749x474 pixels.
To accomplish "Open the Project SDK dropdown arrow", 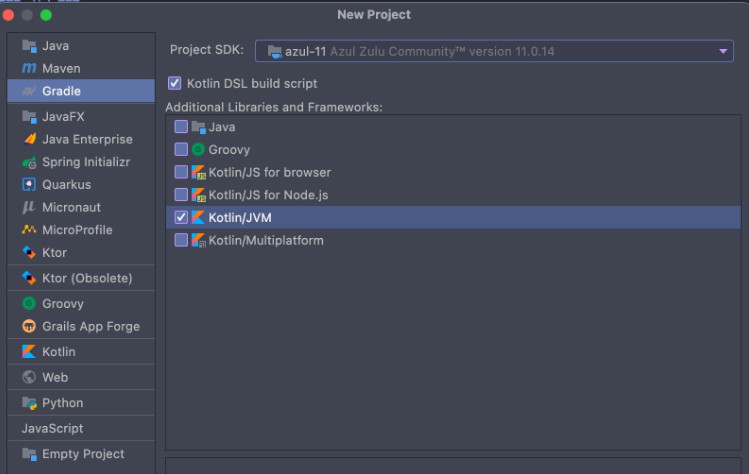I will pyautogui.click(x=723, y=51).
